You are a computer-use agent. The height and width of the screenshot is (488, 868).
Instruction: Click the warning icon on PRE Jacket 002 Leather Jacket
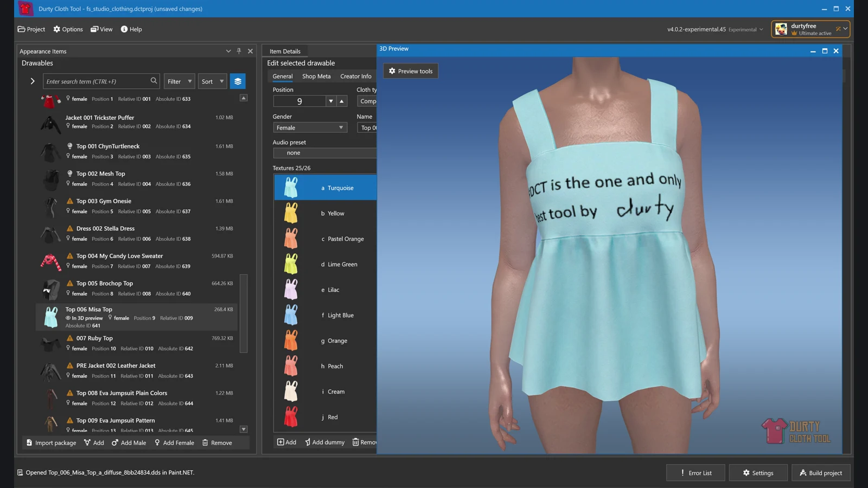(x=70, y=365)
